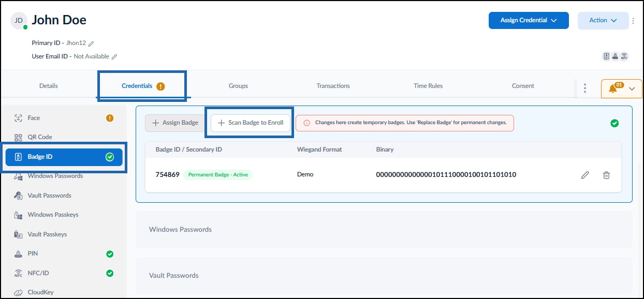Edit the Primary ID pencil icon
Viewport: 644px width, 299px height.
coord(91,43)
